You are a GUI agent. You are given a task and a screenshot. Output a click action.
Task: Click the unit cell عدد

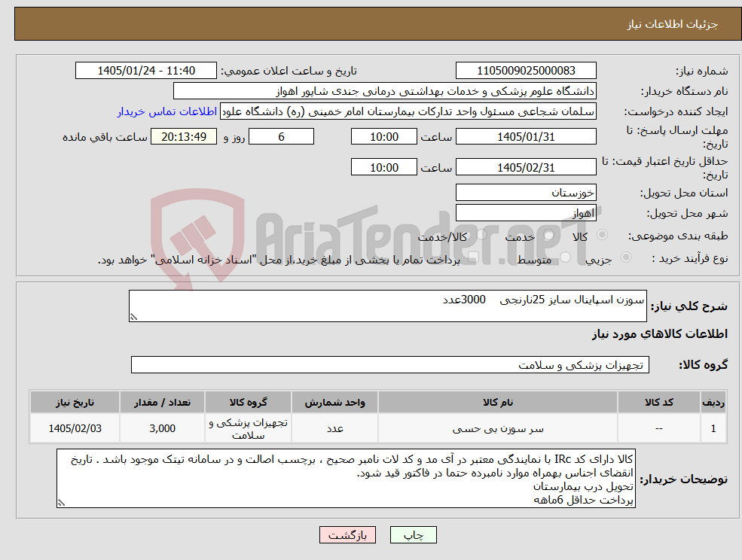point(334,428)
